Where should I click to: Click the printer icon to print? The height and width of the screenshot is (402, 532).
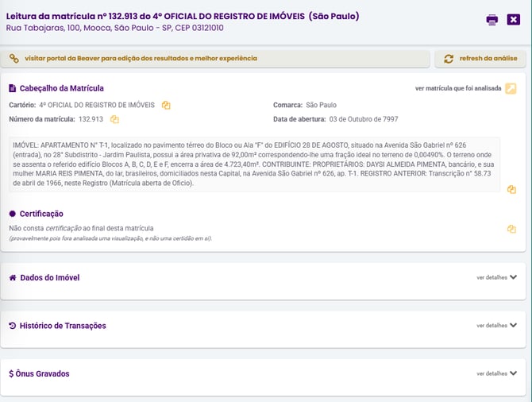tap(492, 20)
